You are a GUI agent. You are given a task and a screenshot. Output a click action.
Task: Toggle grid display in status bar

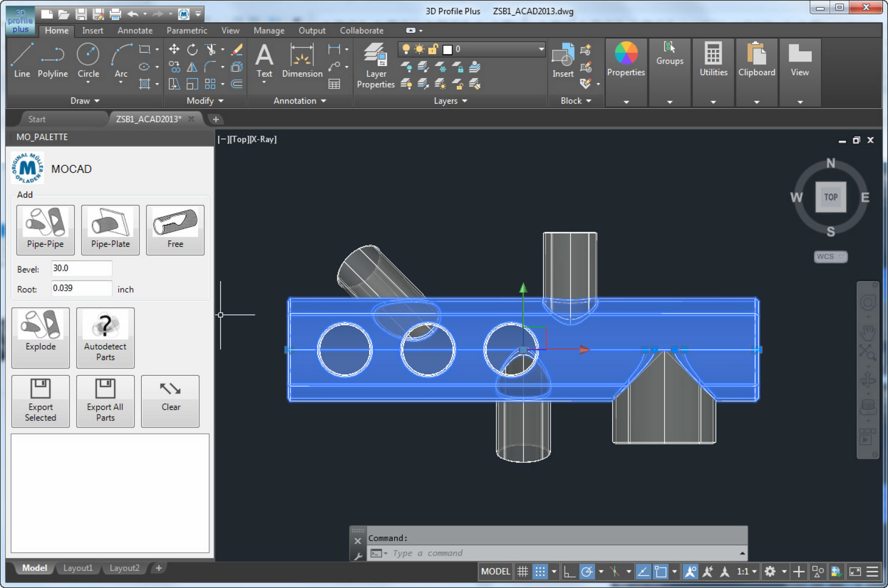tap(523, 571)
